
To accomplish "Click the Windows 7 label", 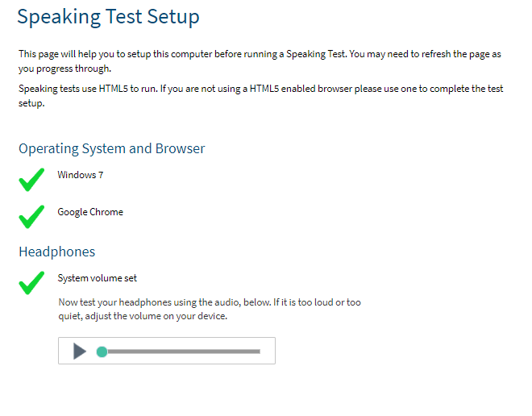I will click(x=81, y=175).
